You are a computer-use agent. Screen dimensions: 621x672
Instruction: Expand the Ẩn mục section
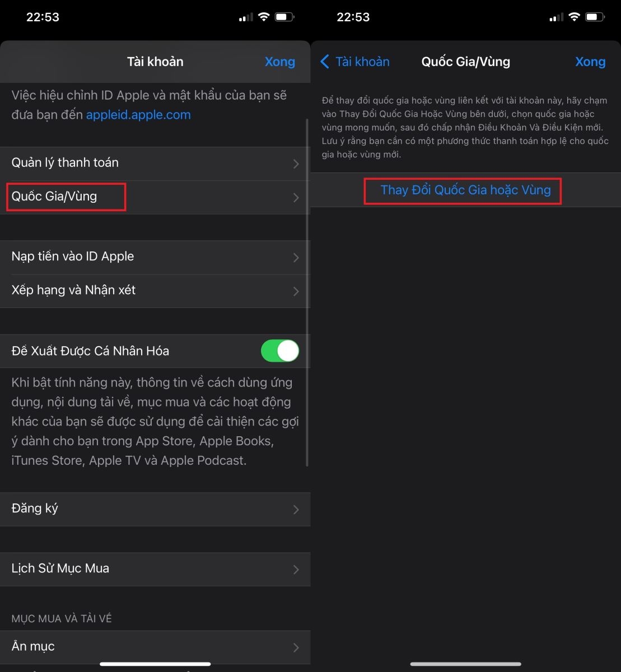coord(32,647)
